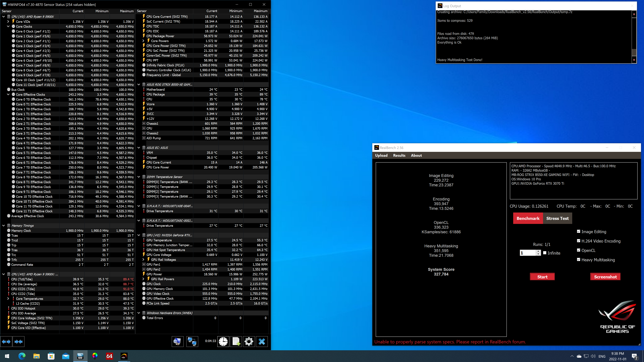The width and height of the screenshot is (644, 362).
Task: Open Windows Start menu
Action: point(7,356)
